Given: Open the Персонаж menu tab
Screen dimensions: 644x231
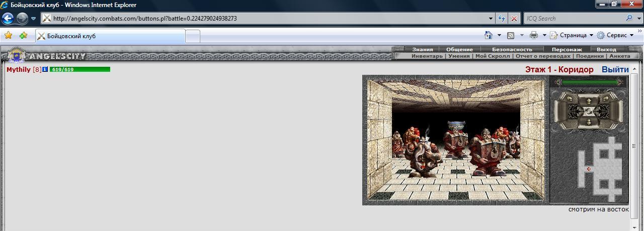Looking at the screenshot, I should (x=567, y=49).
